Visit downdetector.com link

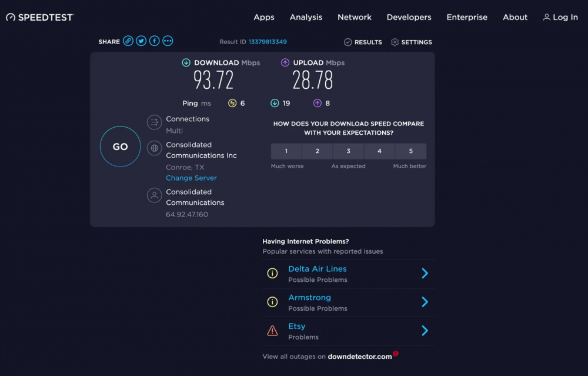[360, 357]
